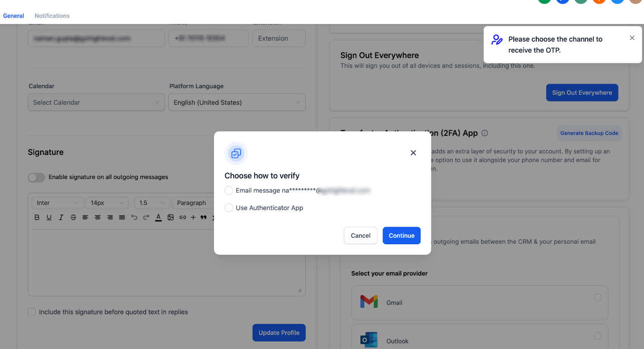Expand the Platform Language dropdown

(237, 102)
